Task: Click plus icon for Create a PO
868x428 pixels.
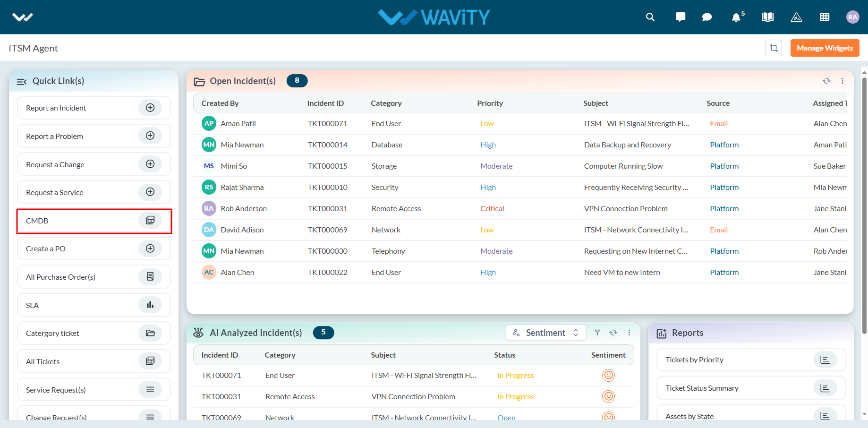Action: pos(150,248)
